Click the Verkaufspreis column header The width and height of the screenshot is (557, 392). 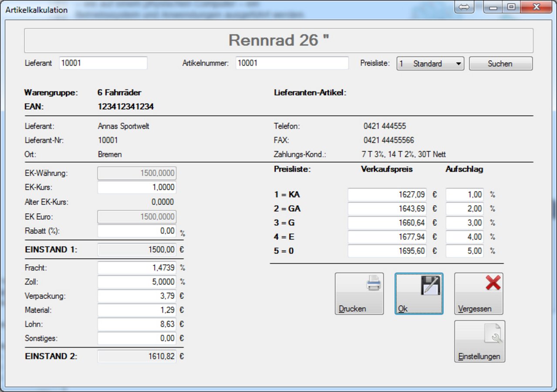coord(387,169)
